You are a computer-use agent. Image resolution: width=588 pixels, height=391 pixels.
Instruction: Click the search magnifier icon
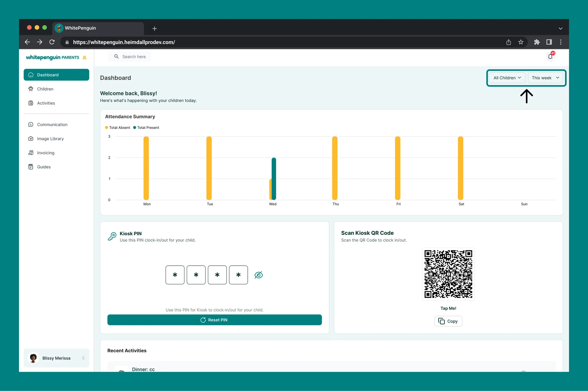pos(116,56)
